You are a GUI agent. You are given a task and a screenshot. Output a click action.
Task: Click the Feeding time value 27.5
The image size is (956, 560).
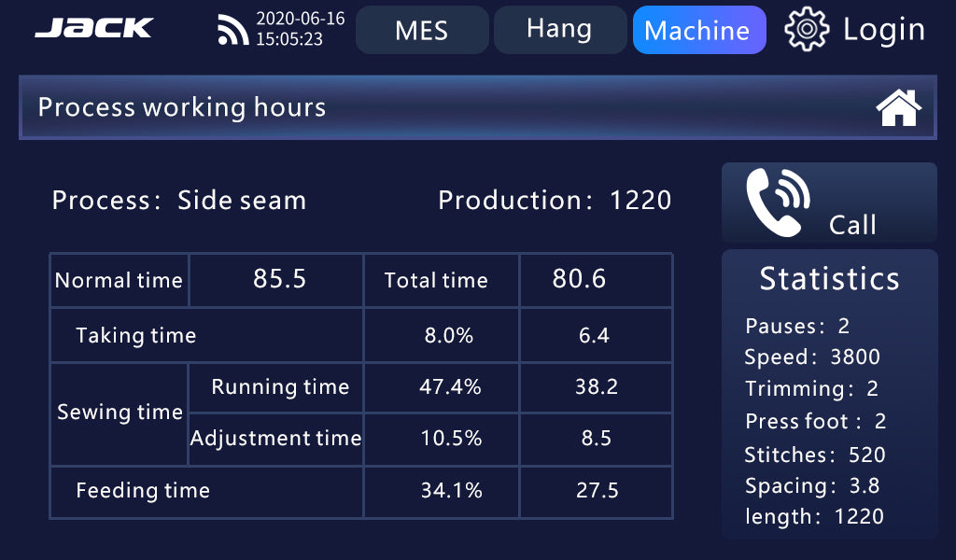pos(597,491)
